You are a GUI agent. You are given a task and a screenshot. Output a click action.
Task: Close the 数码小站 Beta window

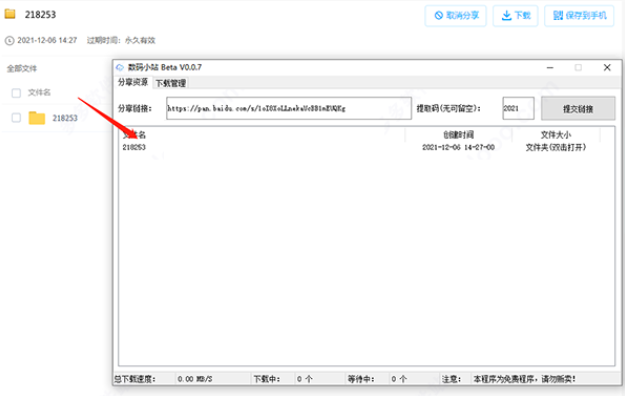point(607,68)
